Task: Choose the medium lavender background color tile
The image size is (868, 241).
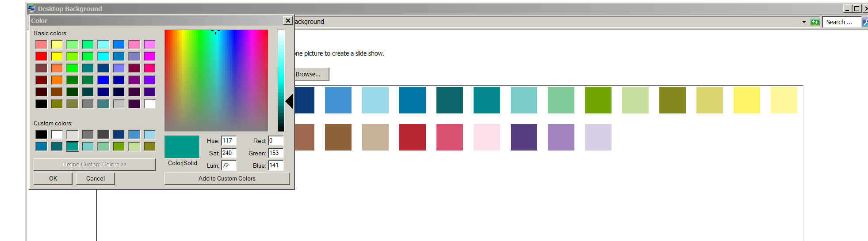Action: [x=561, y=137]
